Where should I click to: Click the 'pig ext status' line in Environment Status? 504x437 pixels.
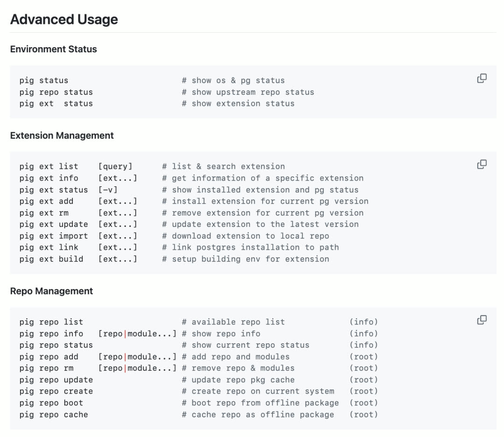56,104
